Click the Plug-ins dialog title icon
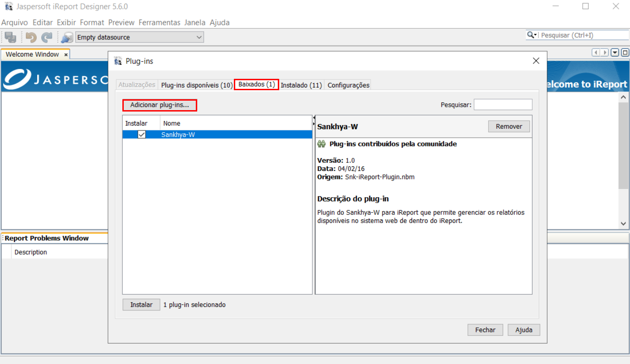This screenshot has height=364, width=630. pyautogui.click(x=118, y=61)
